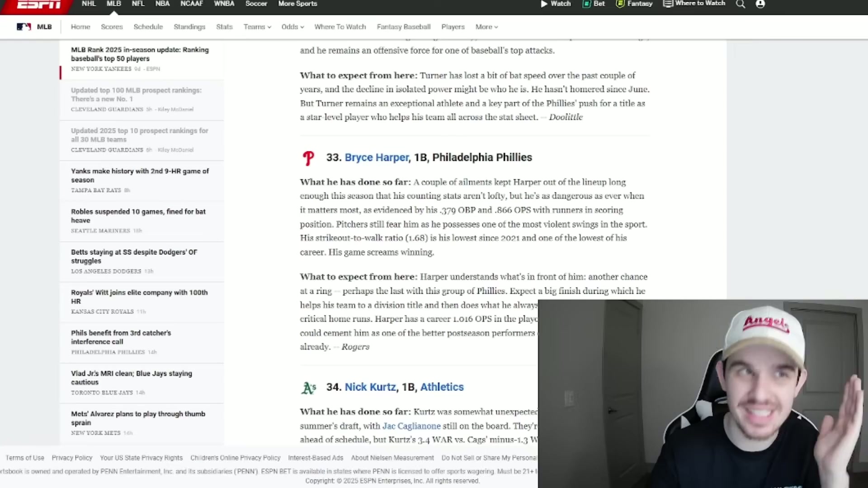The height and width of the screenshot is (488, 868).
Task: Click the Jac Caglianone hyperlink
Action: 411,426
